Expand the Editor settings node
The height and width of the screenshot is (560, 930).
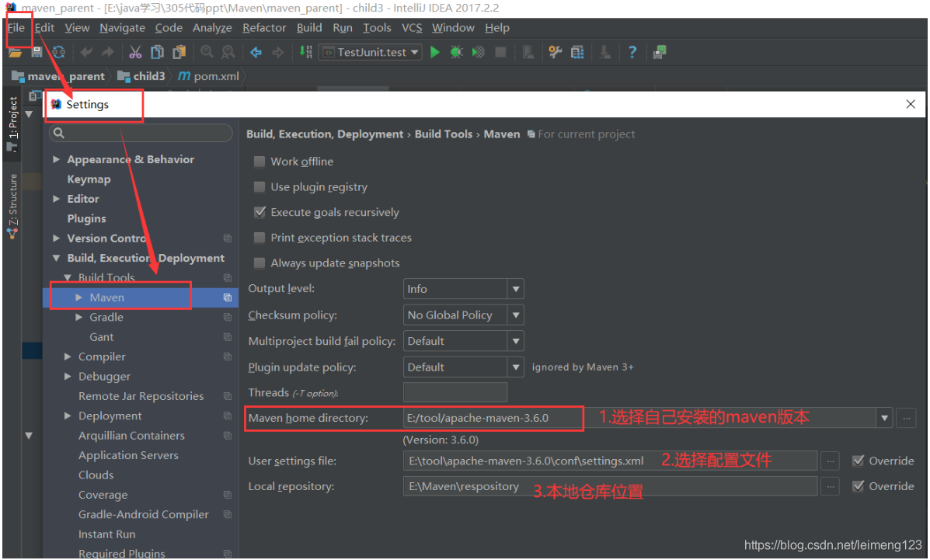click(x=57, y=199)
